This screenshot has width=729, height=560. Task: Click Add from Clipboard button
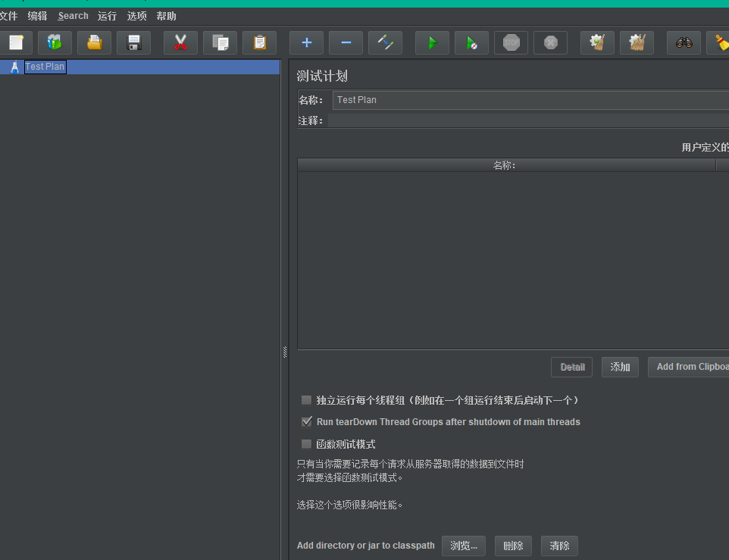[689, 367]
